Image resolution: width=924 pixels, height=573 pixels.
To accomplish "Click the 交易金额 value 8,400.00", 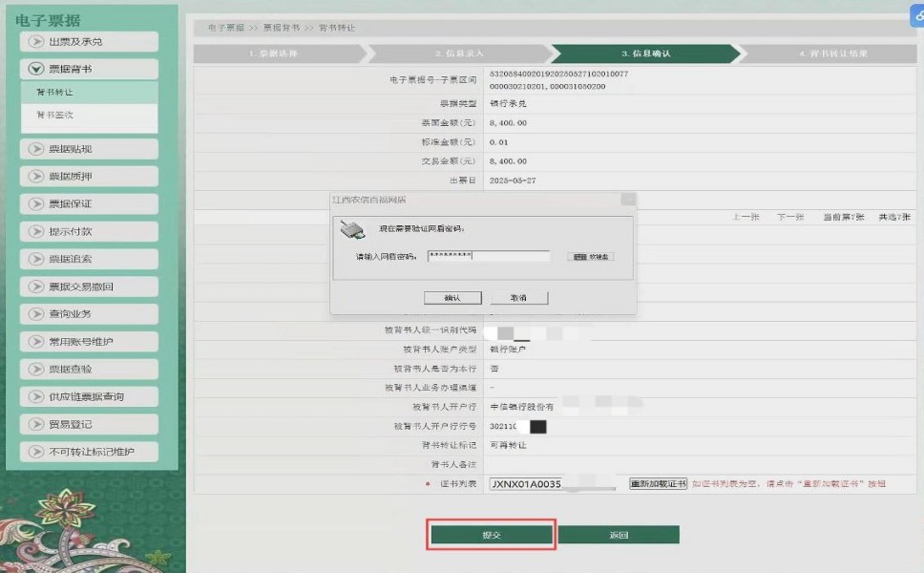I will click(508, 161).
